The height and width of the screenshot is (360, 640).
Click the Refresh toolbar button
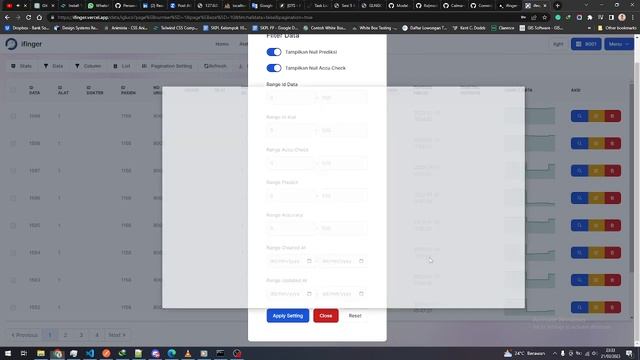(215, 66)
